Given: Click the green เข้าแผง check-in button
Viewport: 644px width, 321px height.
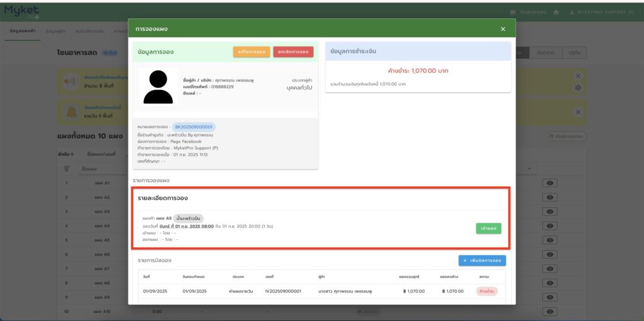Looking at the screenshot, I should click(x=488, y=228).
